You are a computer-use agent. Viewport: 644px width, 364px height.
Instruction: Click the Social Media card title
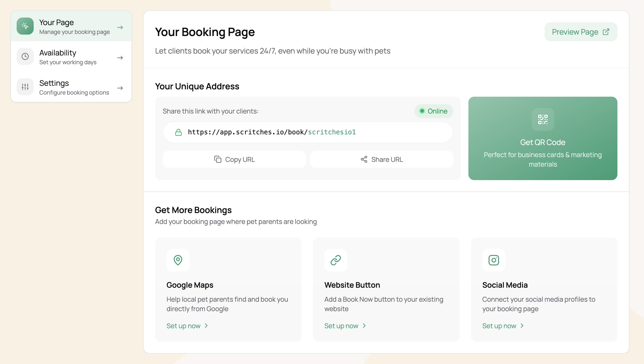tap(505, 285)
